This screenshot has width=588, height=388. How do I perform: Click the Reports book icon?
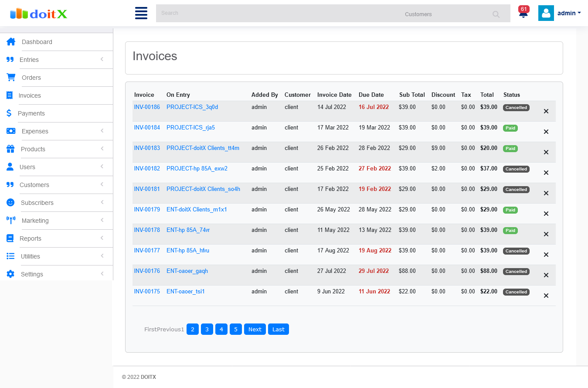click(x=10, y=238)
